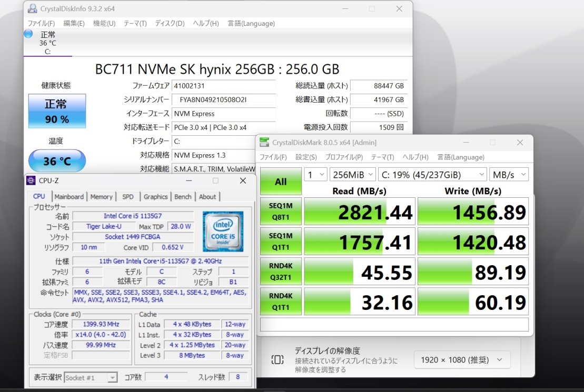Switch to the Bench tab in CPU-Z

(183, 197)
